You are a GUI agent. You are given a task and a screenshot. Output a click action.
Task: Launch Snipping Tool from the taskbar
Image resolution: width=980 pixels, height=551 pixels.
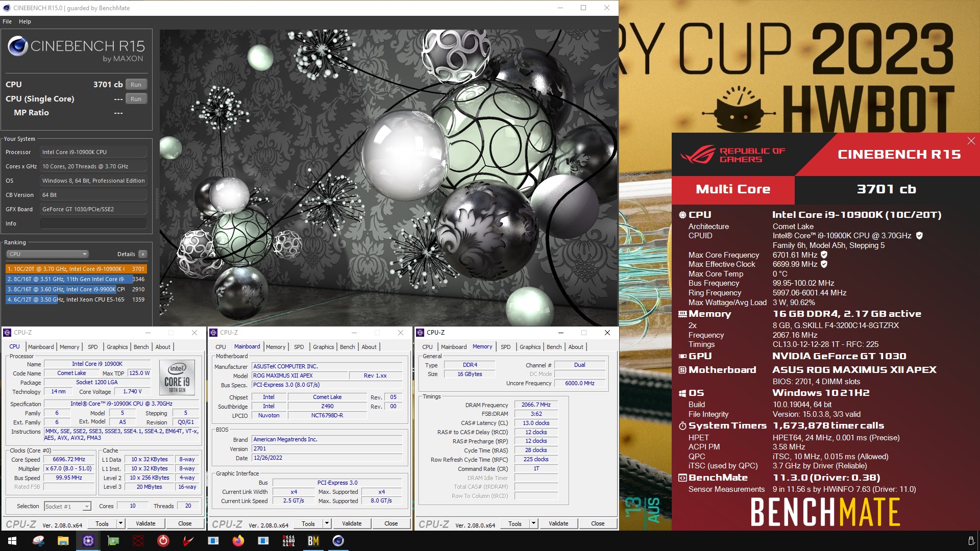[38, 541]
